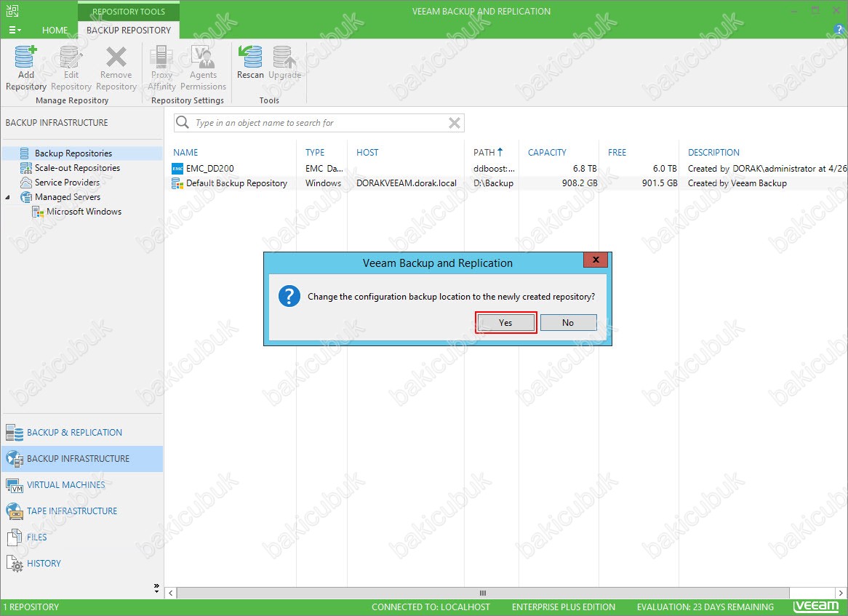
Task: Select the Backup Repository ribbon tab
Action: tap(129, 31)
